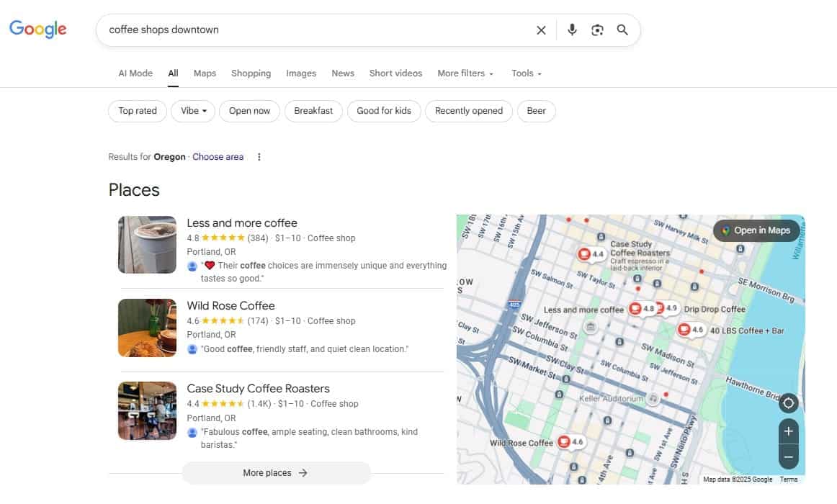Toggle the Open now filter chip

click(249, 111)
